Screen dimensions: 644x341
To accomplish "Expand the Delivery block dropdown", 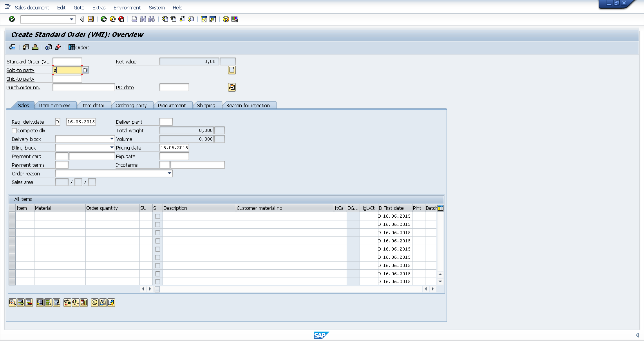I will click(112, 139).
